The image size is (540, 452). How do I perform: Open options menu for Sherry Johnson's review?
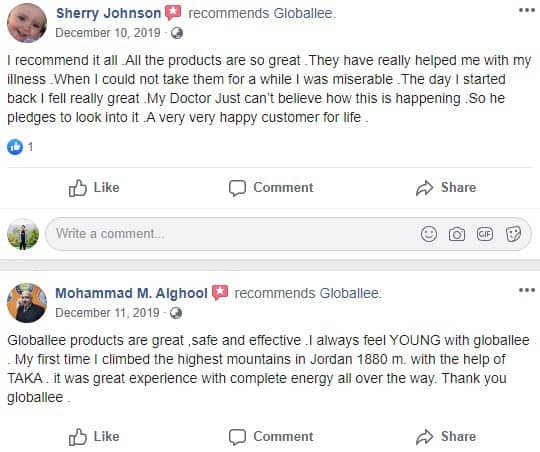point(527,10)
